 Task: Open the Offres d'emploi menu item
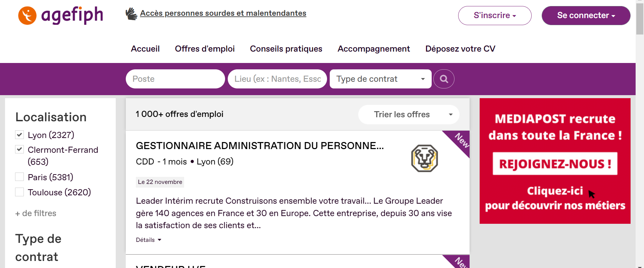(205, 49)
